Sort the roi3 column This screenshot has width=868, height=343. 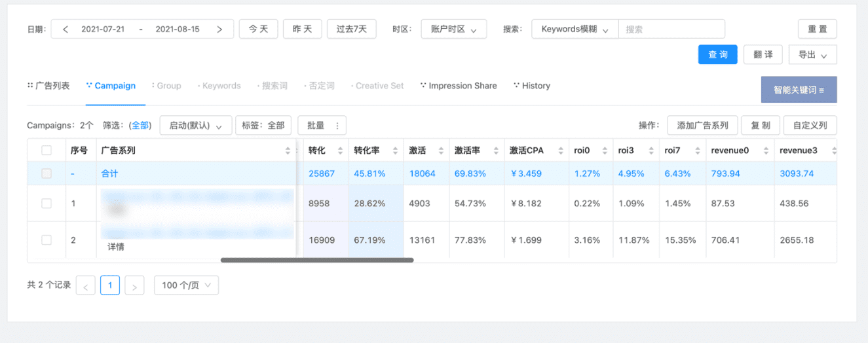pyautogui.click(x=651, y=151)
